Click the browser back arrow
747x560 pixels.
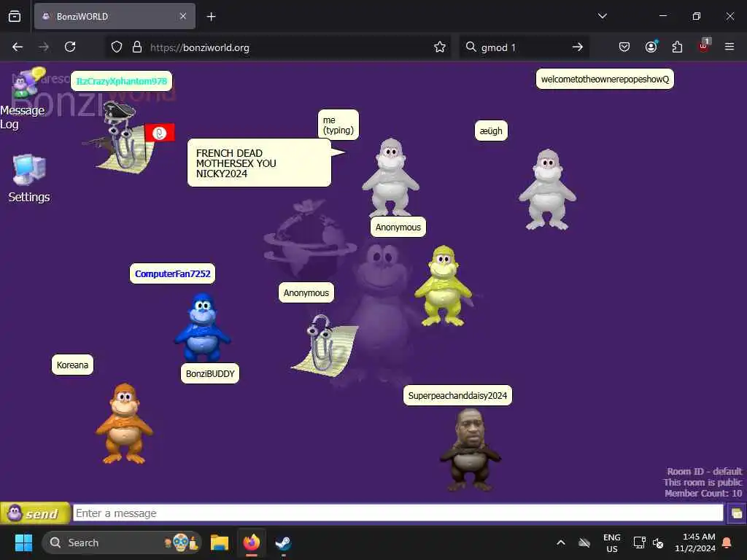18,47
